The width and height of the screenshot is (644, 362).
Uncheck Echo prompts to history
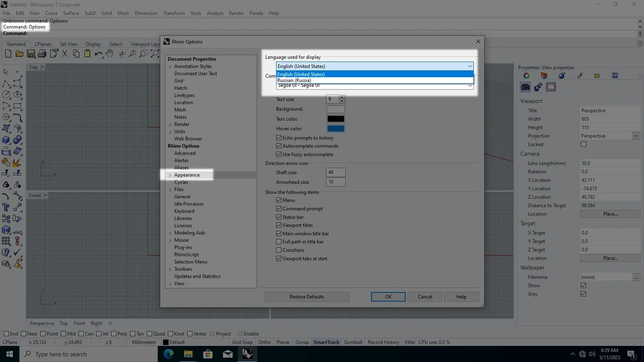pyautogui.click(x=279, y=138)
